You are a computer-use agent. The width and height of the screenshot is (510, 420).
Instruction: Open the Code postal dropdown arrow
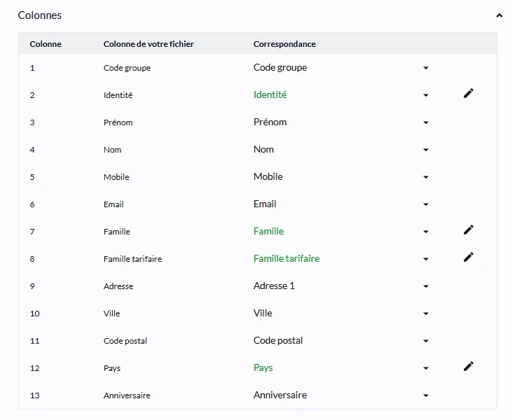pyautogui.click(x=426, y=341)
